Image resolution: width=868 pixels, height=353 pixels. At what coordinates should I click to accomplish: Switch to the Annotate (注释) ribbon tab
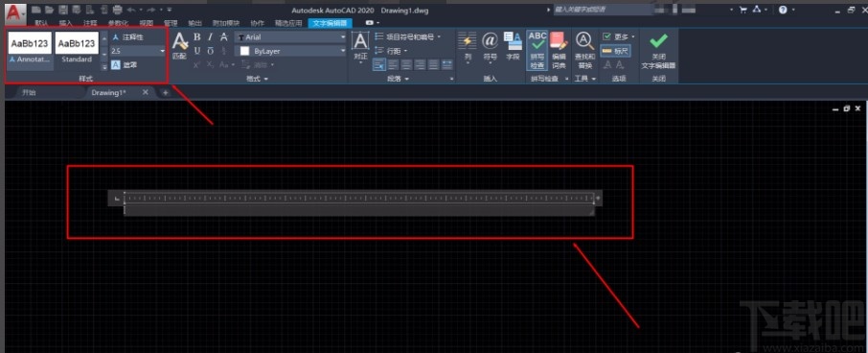[x=90, y=23]
